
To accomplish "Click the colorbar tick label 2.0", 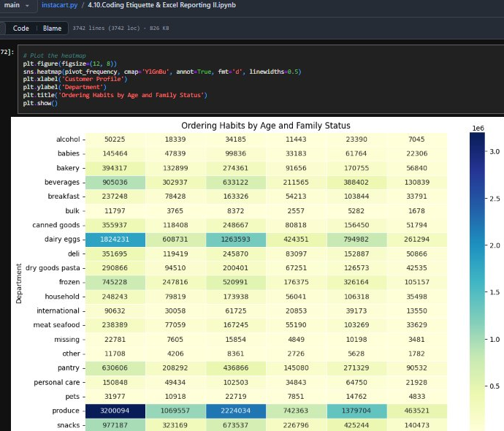I will pyautogui.click(x=495, y=245).
